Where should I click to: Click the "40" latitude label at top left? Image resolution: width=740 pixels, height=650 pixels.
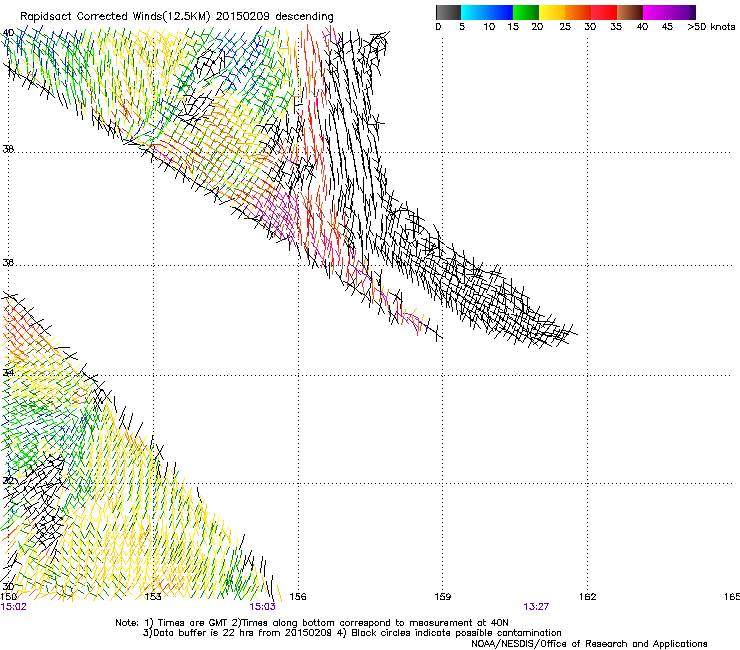8,33
